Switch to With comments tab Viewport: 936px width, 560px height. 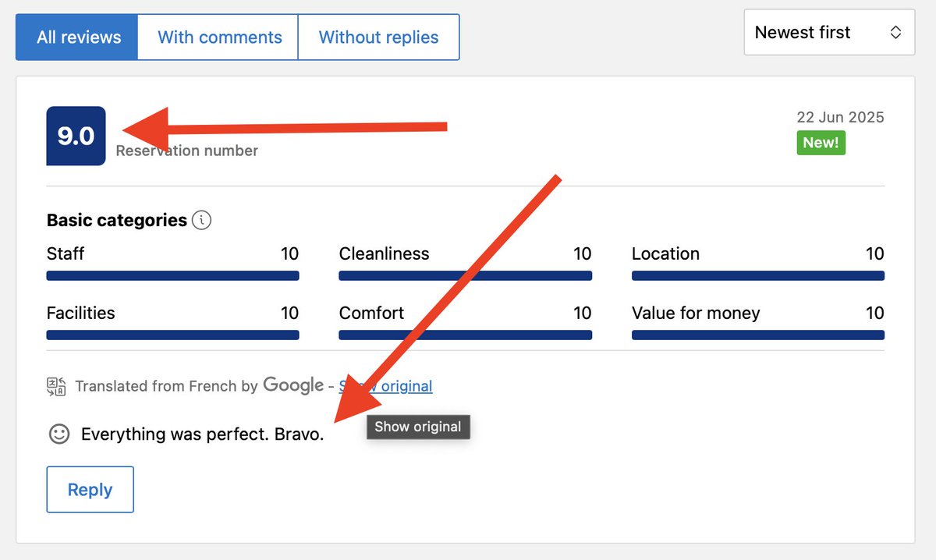(219, 37)
